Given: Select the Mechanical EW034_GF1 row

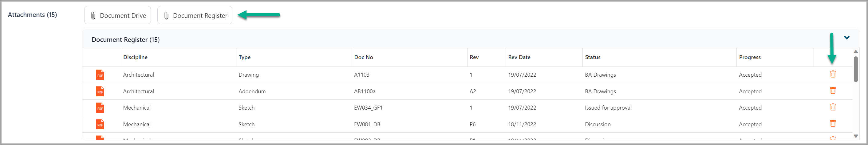Looking at the screenshot, I should pos(468,108).
